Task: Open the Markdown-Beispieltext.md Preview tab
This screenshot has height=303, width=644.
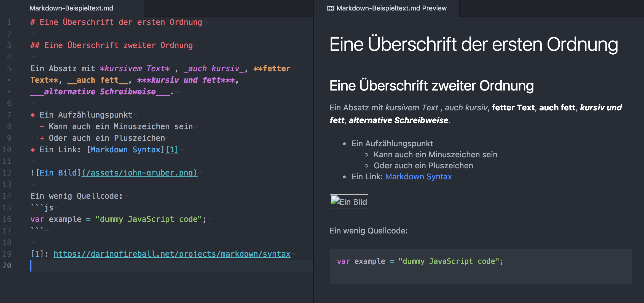Action: click(x=387, y=8)
